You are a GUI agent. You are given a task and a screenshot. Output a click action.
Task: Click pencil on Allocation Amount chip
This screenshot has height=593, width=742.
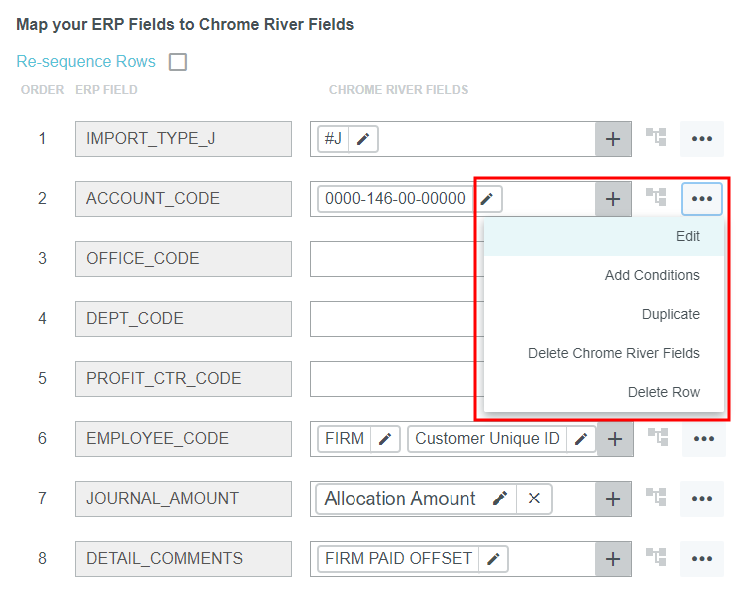(x=500, y=499)
